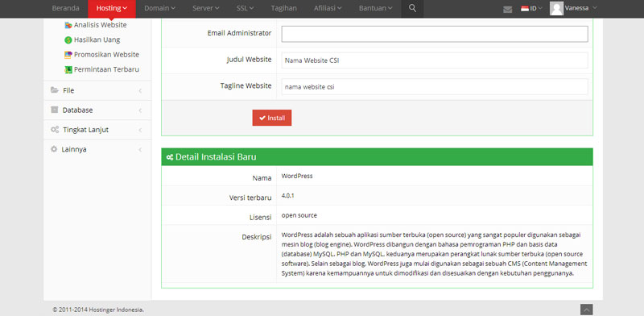Click the Permintaan Terbaru icon
The height and width of the screenshot is (316, 644).
tap(68, 69)
